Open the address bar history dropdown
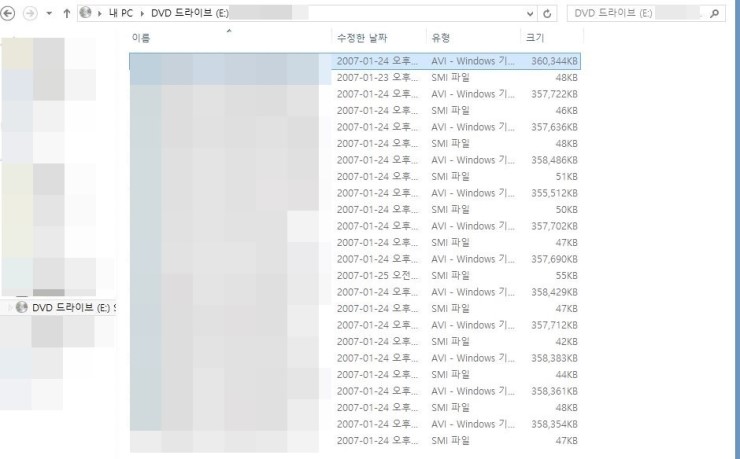Screen dimensions: 740x459 pos(530,14)
